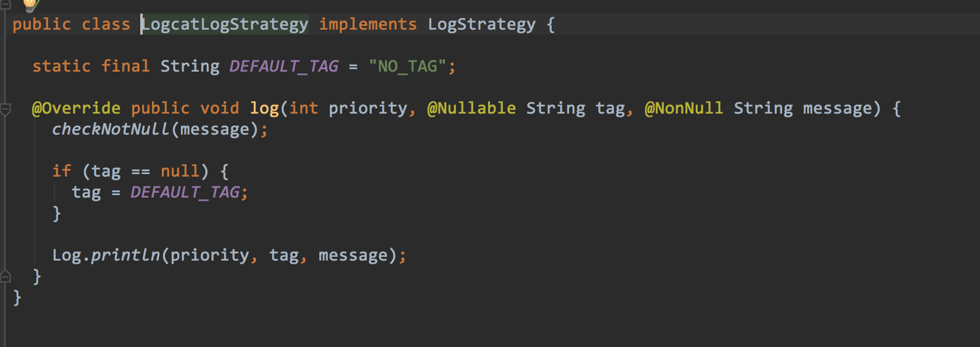980x347 pixels.
Task: Click the checkNotNull method call
Action: coord(111,129)
